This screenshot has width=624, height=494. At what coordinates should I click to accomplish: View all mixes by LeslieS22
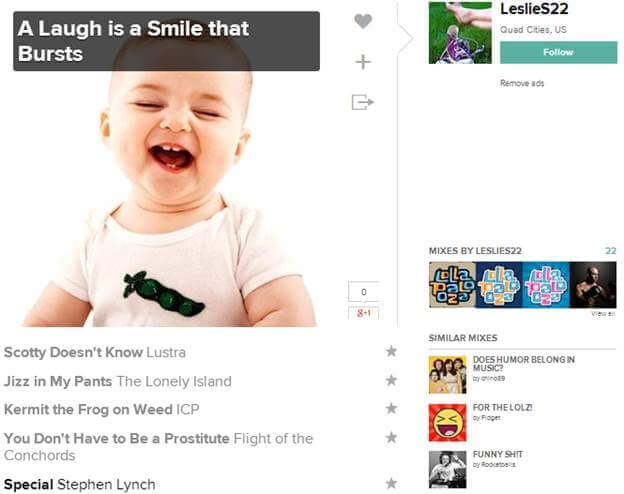pyautogui.click(x=603, y=314)
